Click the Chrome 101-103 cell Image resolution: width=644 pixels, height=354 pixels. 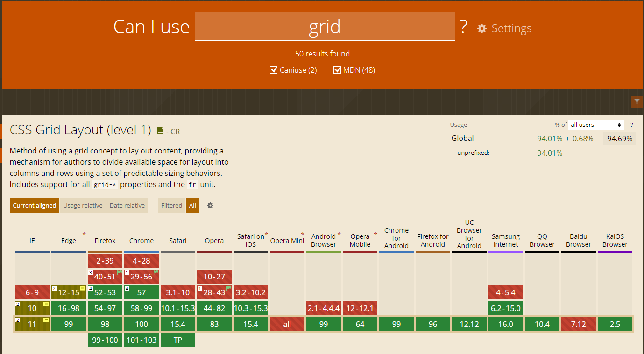coord(142,340)
